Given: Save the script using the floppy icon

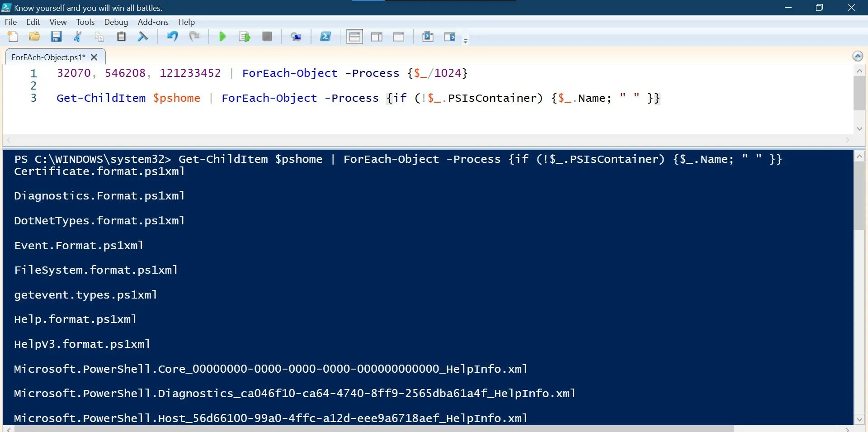Looking at the screenshot, I should (x=56, y=37).
